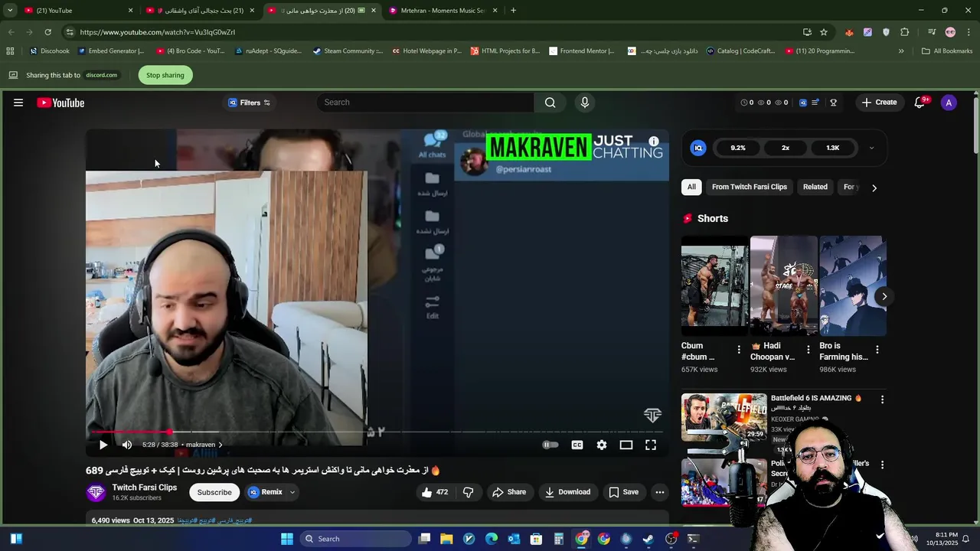Click the trophy icon in the header
Viewport: 980px width, 551px height.
833,103
